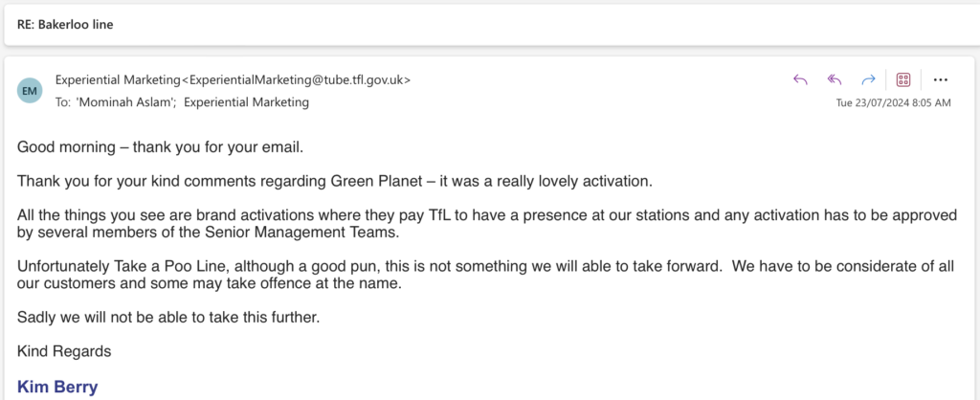Click the ExperientialMarketing@tube.tfl.gov.uk address
This screenshot has width=980, height=400.
297,80
